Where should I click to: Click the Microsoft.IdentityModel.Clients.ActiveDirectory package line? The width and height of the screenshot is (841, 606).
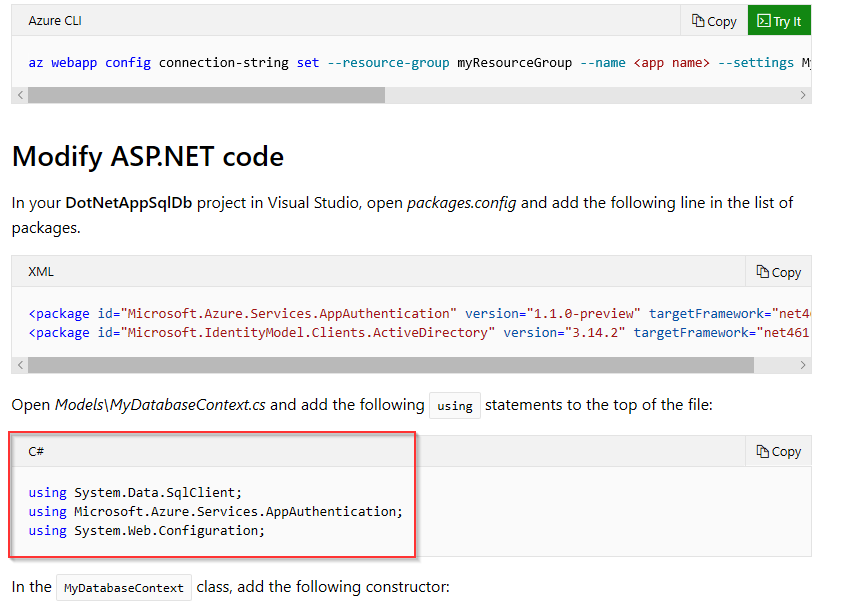[419, 332]
